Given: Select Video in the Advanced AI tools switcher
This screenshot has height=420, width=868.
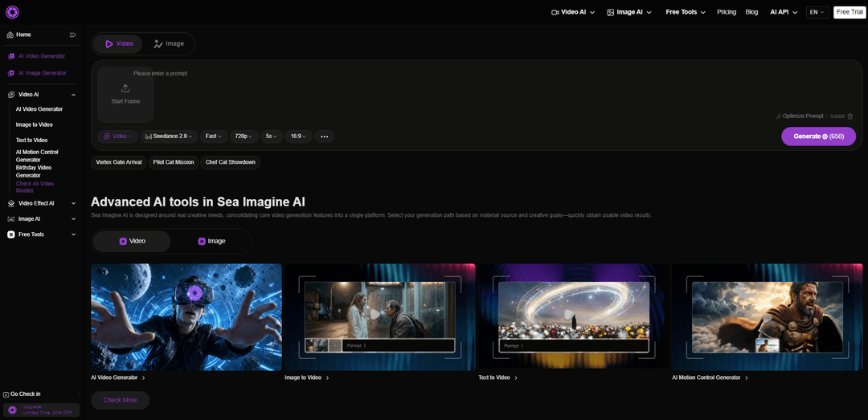Looking at the screenshot, I should click(x=132, y=241).
